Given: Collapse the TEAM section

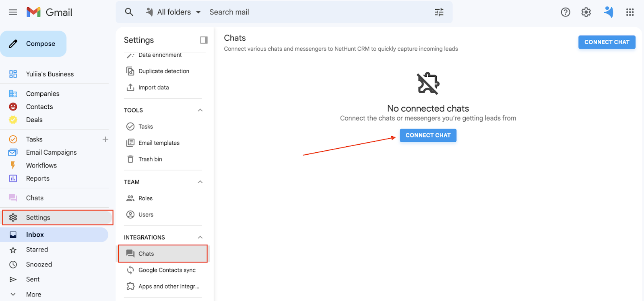Looking at the screenshot, I should (x=200, y=182).
